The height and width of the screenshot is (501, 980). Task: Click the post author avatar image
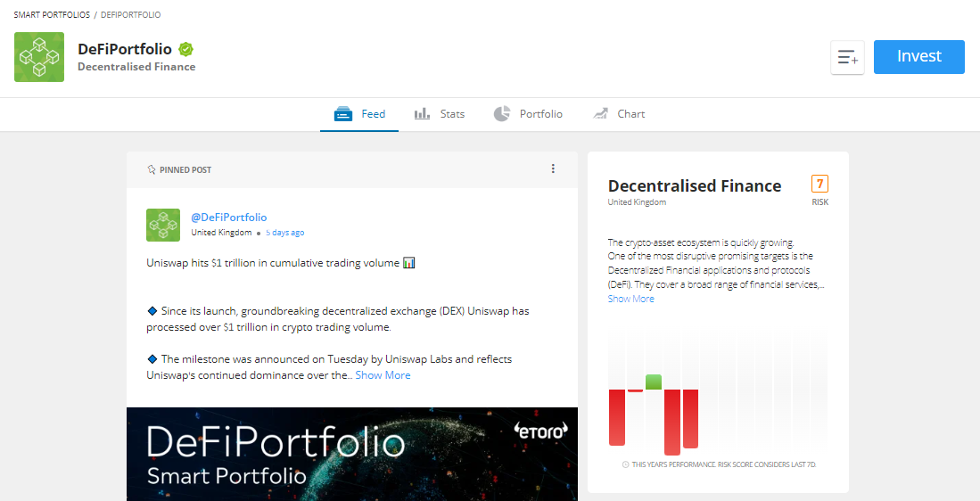coord(163,225)
